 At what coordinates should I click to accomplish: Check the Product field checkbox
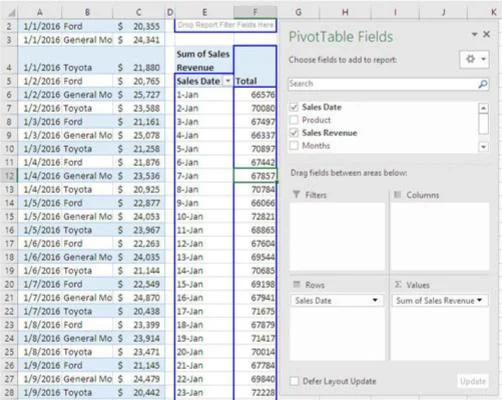click(294, 120)
